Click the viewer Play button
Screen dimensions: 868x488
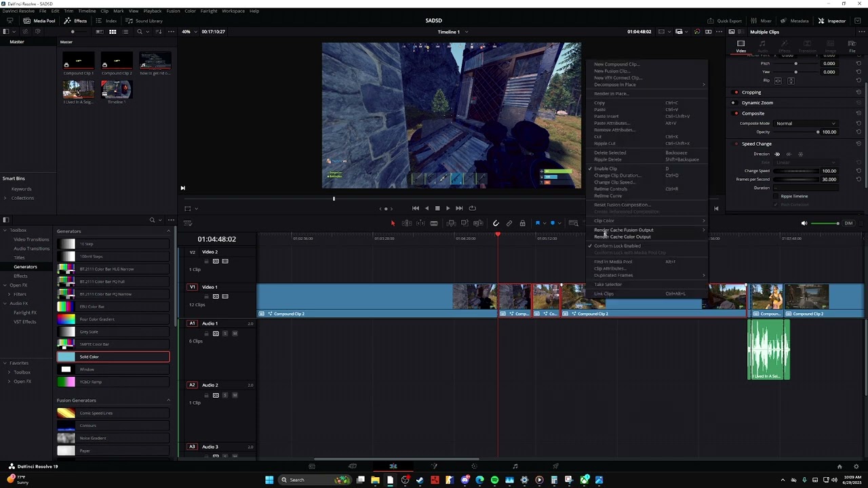click(448, 208)
